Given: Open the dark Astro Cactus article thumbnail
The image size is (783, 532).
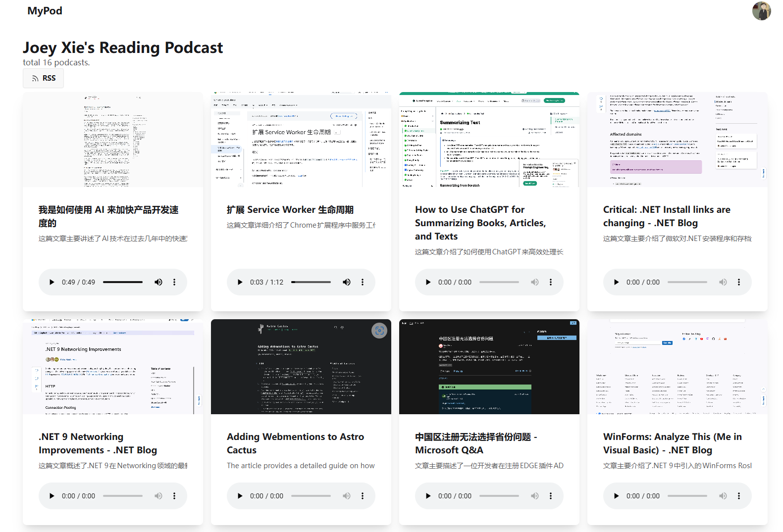Looking at the screenshot, I should (x=301, y=367).
